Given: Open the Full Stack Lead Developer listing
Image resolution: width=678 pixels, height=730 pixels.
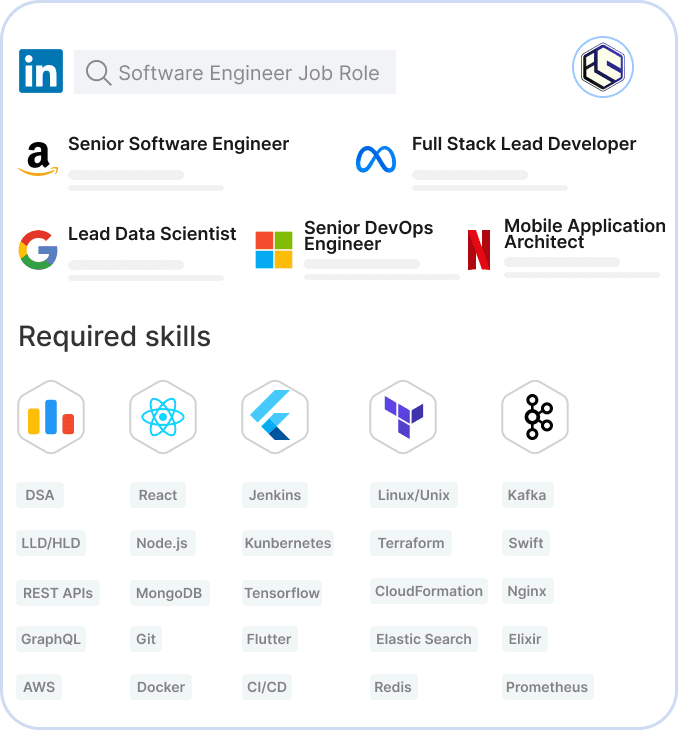Looking at the screenshot, I should click(x=523, y=144).
